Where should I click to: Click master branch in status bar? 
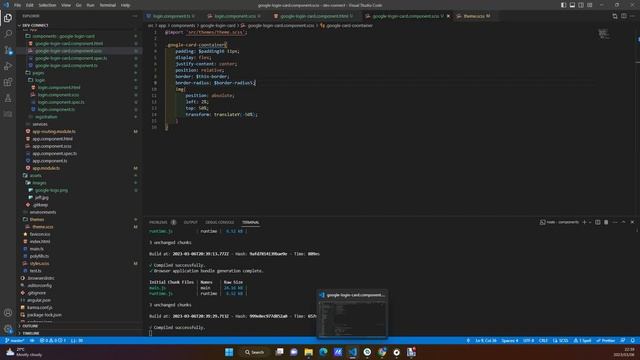coord(15,340)
